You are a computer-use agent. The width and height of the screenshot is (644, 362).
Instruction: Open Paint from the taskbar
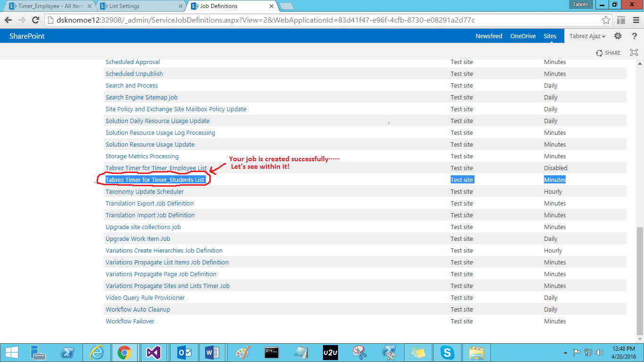[243, 352]
